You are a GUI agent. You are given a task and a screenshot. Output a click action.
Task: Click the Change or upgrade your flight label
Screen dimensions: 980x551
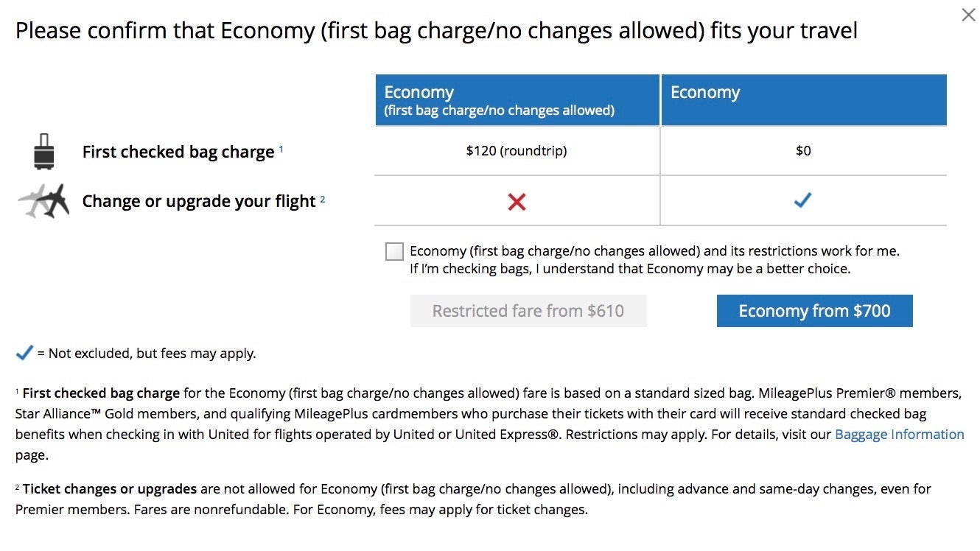pyautogui.click(x=199, y=202)
